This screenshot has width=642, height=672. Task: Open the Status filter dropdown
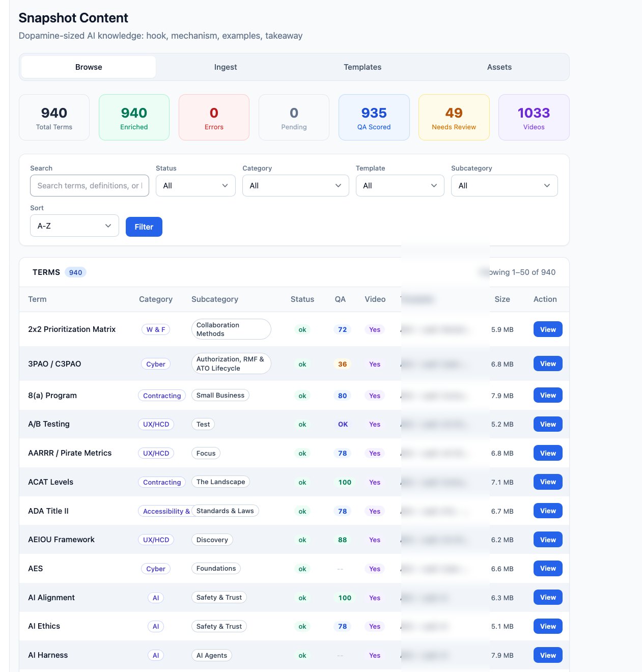coord(196,186)
